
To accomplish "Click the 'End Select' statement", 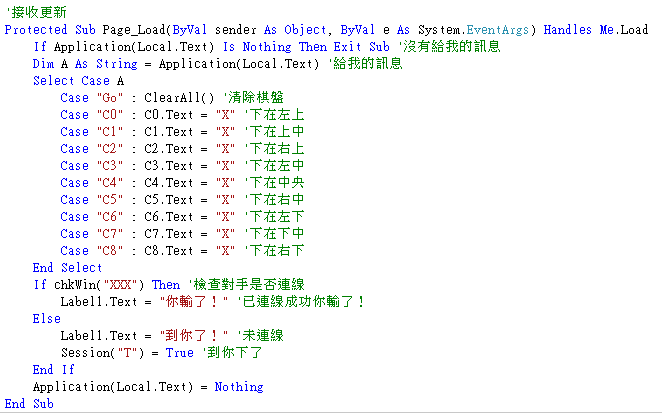I will pos(67,267).
